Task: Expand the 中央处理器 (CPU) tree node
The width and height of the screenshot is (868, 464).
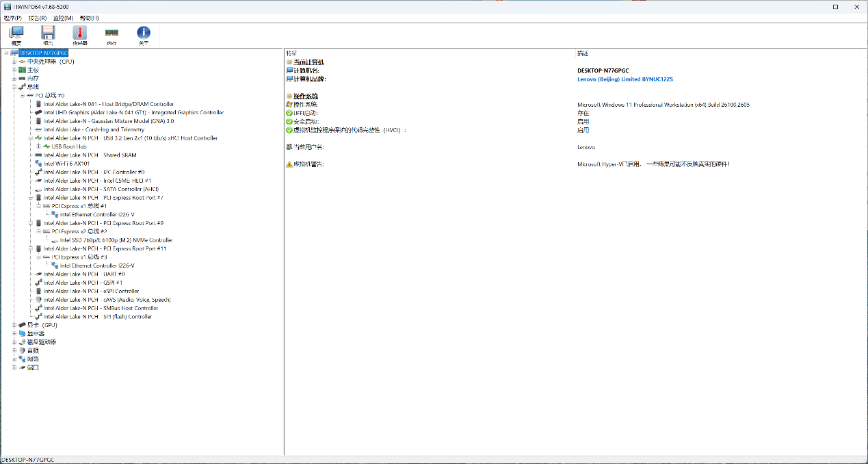Action: click(x=14, y=62)
